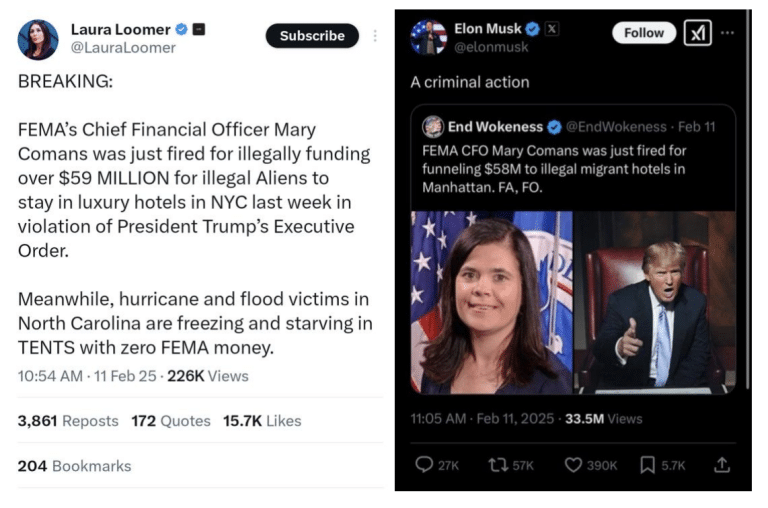Open the Trump pointing photo thumbnail
This screenshot has width=768, height=508.
point(655,302)
